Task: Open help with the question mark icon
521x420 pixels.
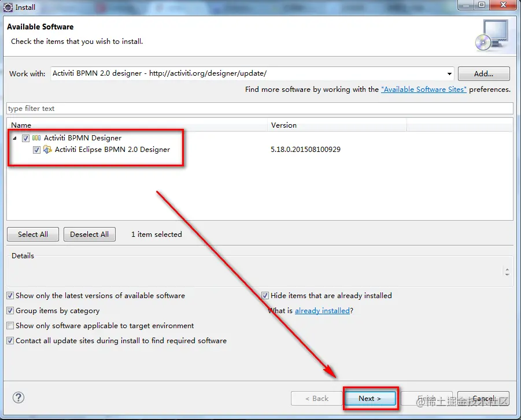Action: point(19,397)
